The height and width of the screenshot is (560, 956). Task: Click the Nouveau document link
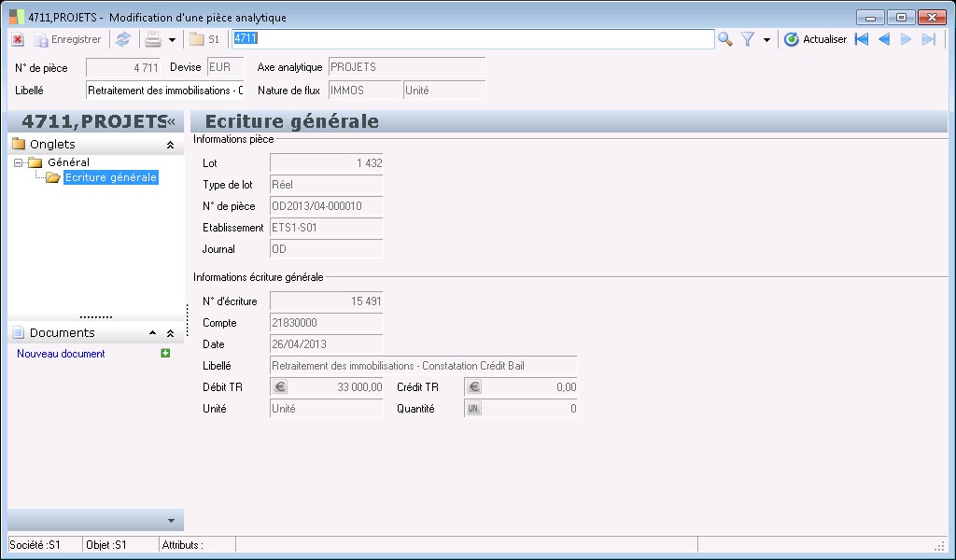[x=61, y=354]
